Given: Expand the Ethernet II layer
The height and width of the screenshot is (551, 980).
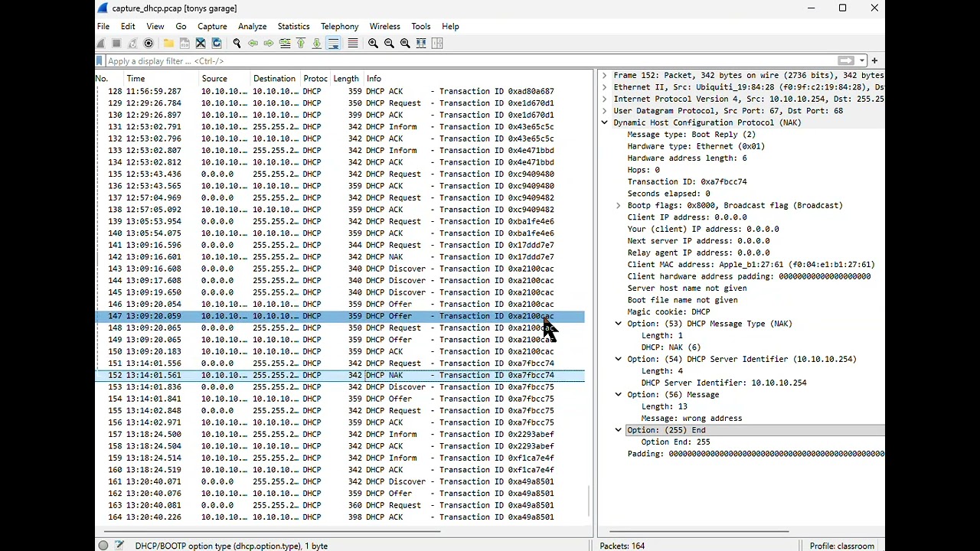Looking at the screenshot, I should tap(605, 87).
